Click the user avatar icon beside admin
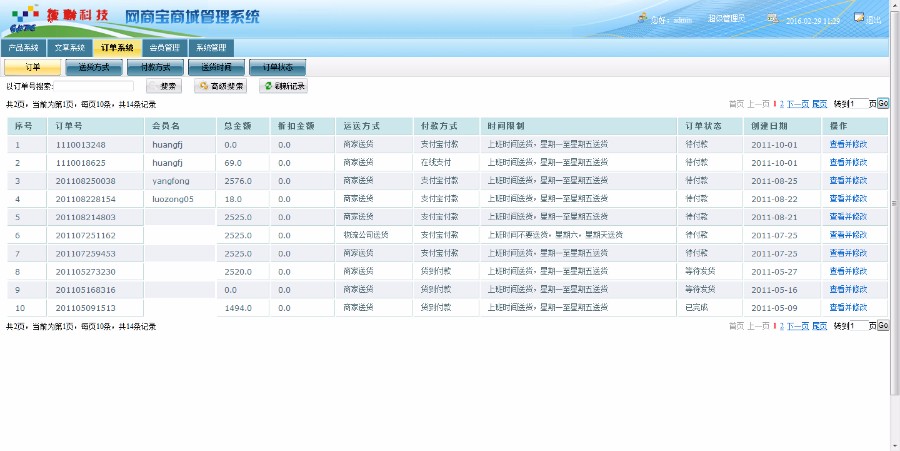900x451 pixels. (x=642, y=18)
